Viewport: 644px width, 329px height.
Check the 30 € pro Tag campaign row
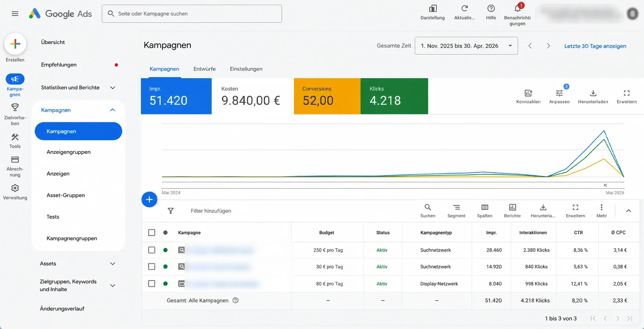click(x=152, y=267)
